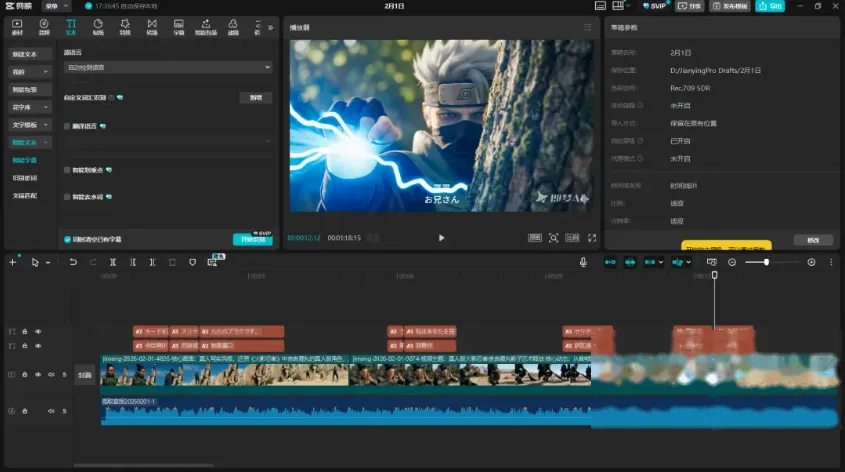Toggle the linkage icon in timeline toolbar
The height and width of the screenshot is (472, 845).
tap(650, 262)
